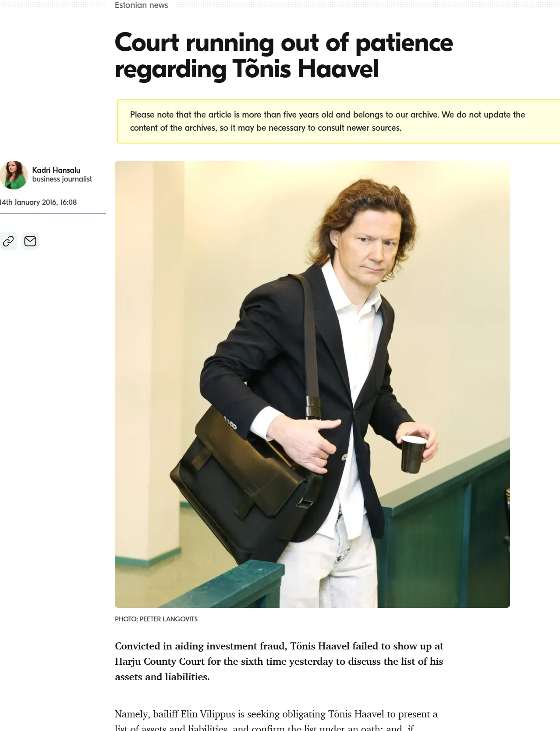
Task: Click the paragraph beginning Namely, bailiff
Action: pos(276,720)
